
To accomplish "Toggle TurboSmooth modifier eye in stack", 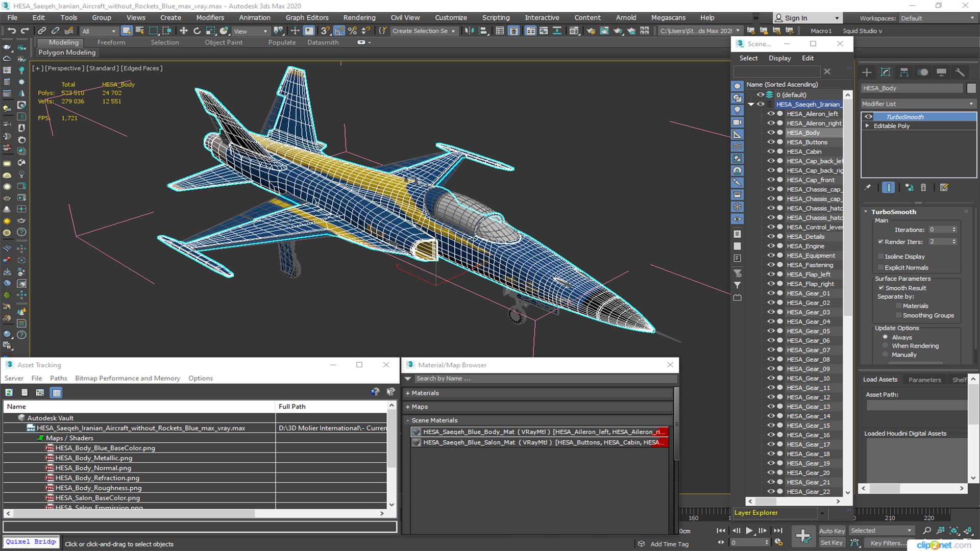I will click(868, 117).
